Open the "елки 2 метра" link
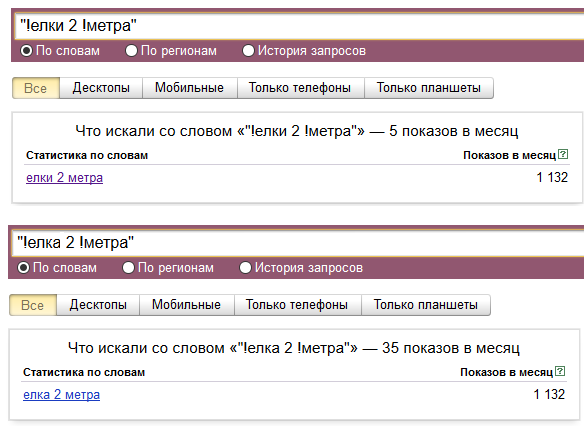Image resolution: width=584 pixels, height=426 pixels. click(x=64, y=178)
